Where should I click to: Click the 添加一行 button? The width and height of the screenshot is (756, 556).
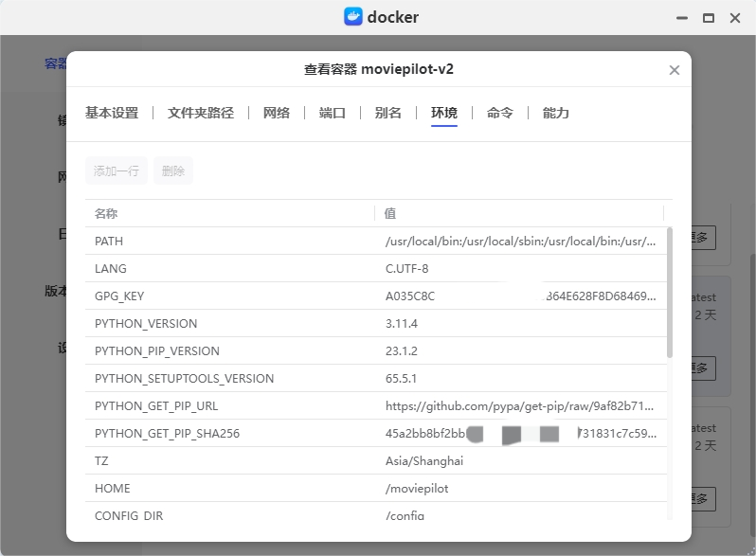point(117,170)
